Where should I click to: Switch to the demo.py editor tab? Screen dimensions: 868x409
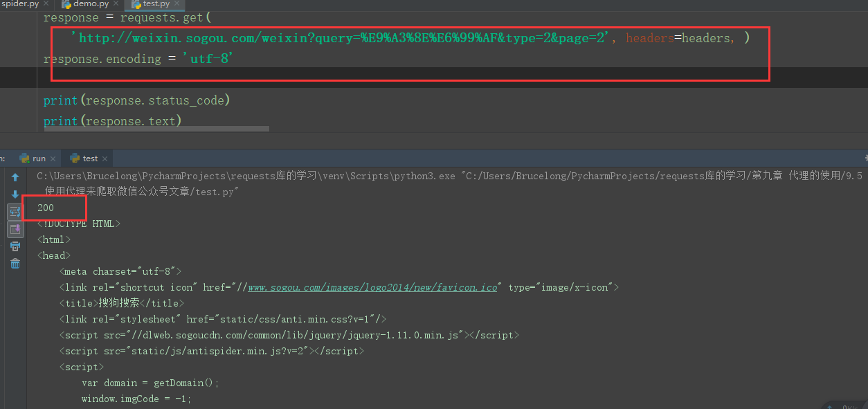89,4
